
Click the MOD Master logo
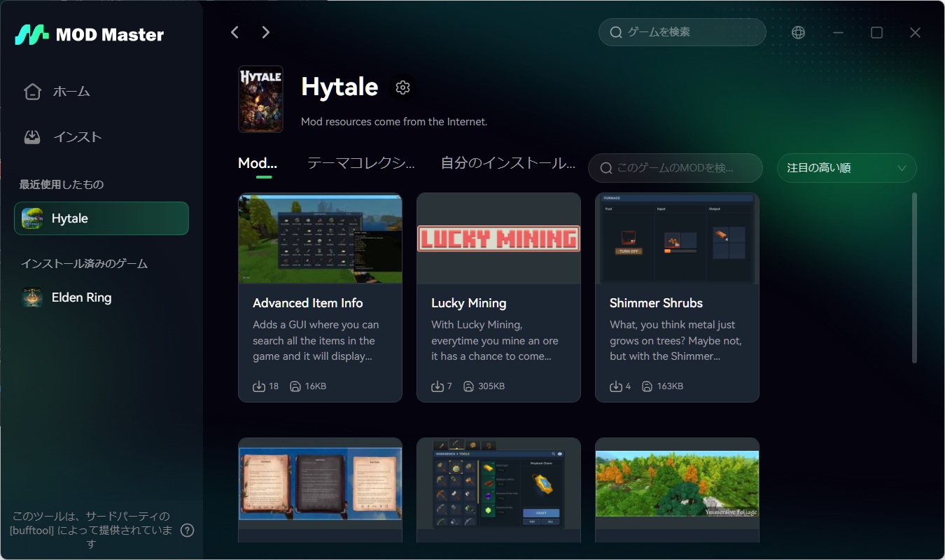click(x=90, y=34)
